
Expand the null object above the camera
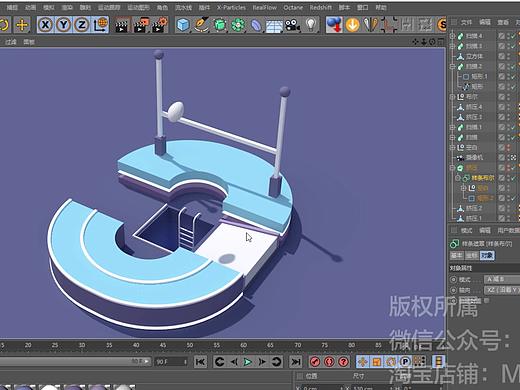click(452, 147)
